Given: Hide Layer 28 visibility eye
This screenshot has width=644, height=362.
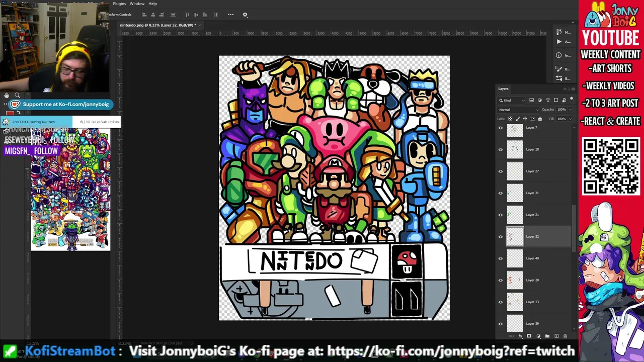Looking at the screenshot, I should click(x=500, y=149).
